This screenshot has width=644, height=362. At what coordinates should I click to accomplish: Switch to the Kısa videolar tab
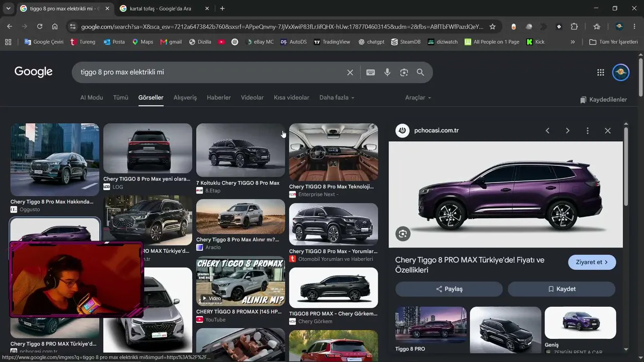[291, 98]
